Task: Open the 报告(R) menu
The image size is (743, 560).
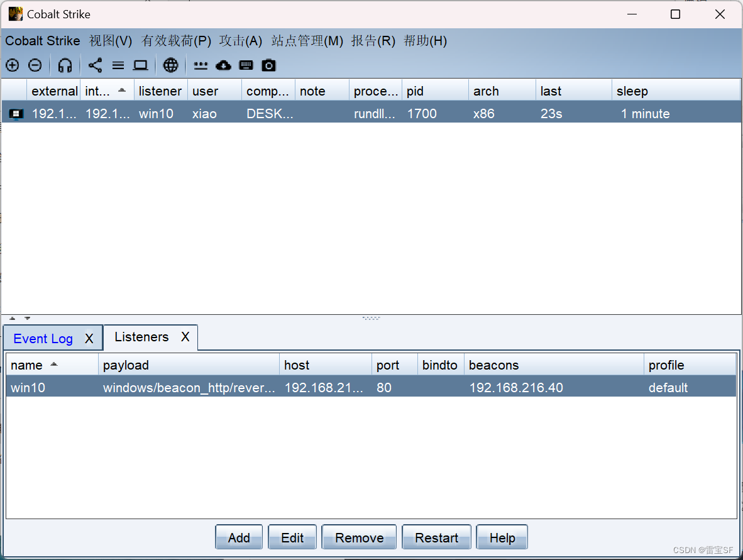Action: tap(373, 41)
